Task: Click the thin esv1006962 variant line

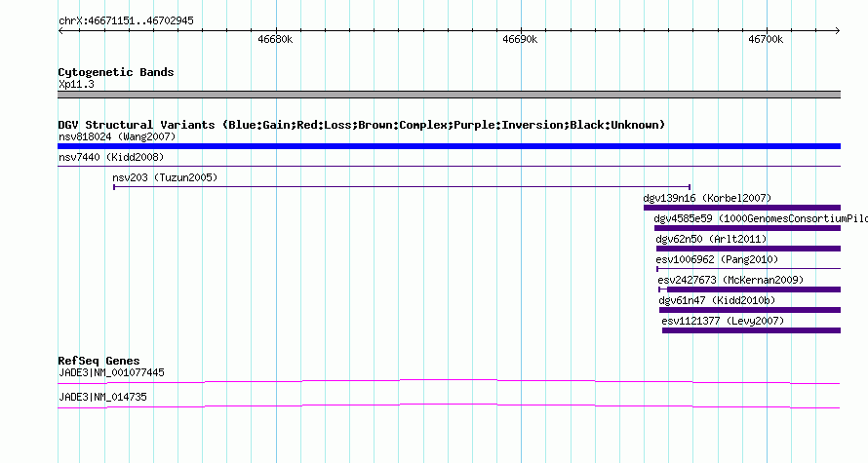Action: (748, 269)
